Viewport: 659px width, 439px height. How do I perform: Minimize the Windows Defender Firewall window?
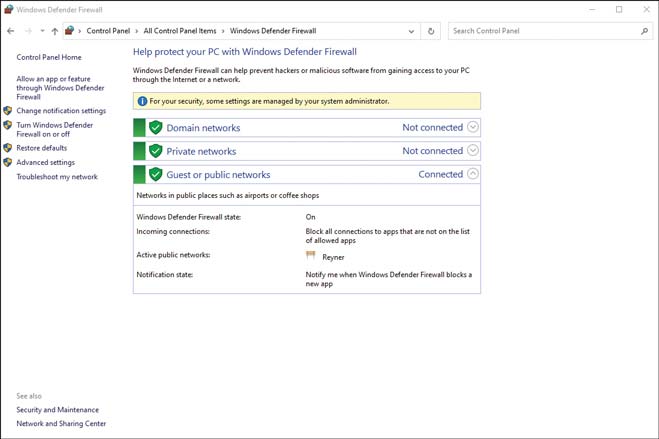coord(592,9)
